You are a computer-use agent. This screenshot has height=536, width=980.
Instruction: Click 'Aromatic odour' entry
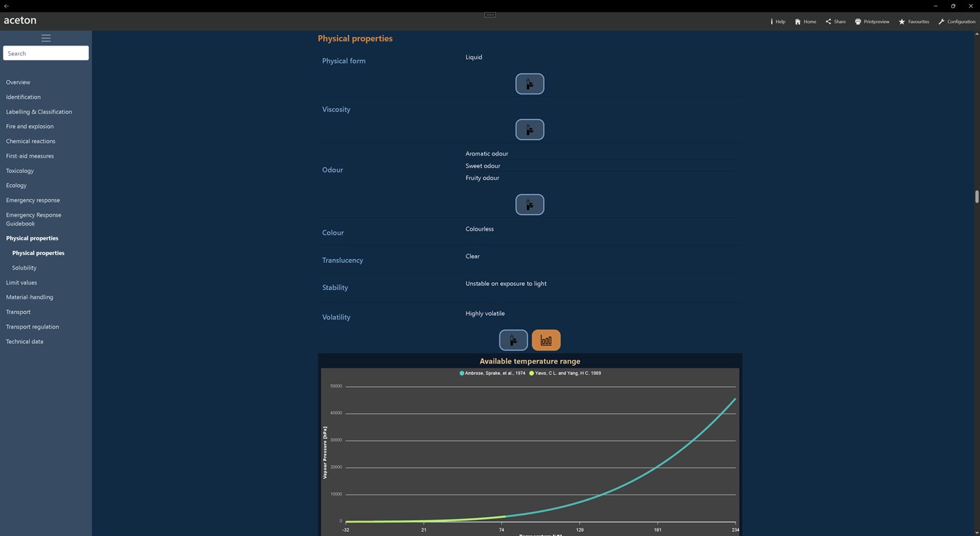tap(487, 153)
